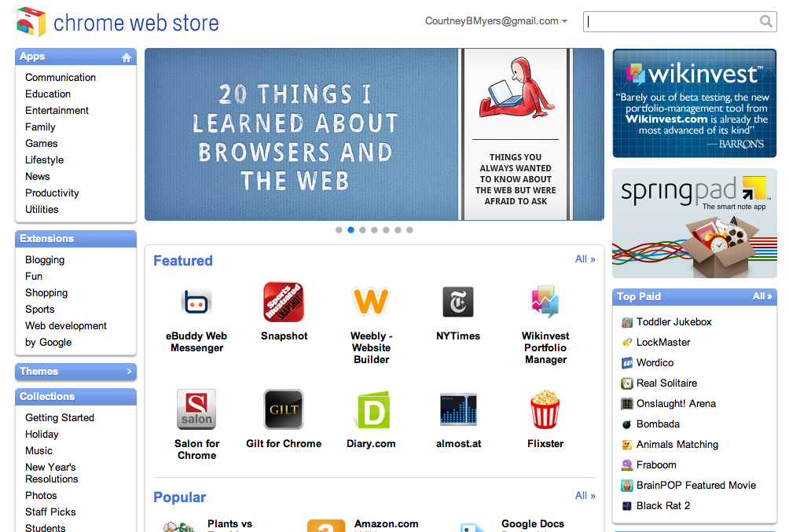The height and width of the screenshot is (532, 789).
Task: Open the springpad smart note app banner
Action: [x=695, y=223]
